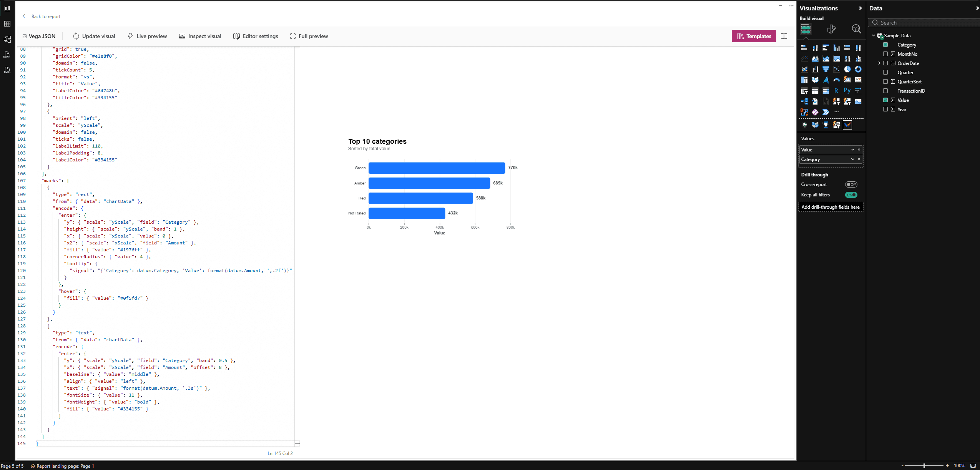
Task: Open visual filter icon at top right
Action: pos(781,6)
